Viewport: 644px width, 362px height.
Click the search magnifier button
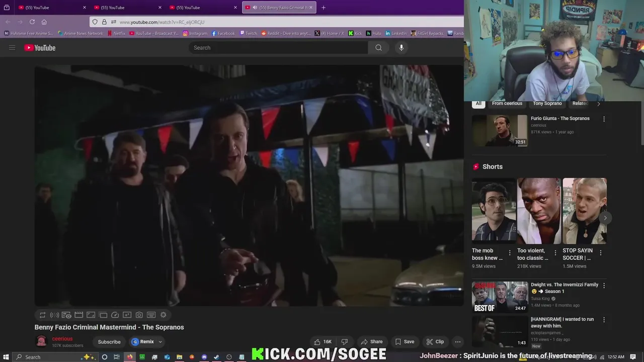tap(378, 48)
